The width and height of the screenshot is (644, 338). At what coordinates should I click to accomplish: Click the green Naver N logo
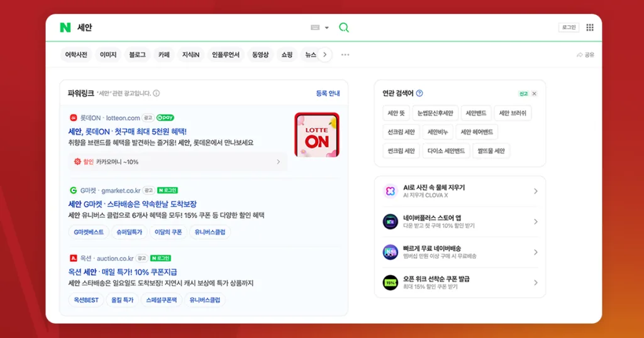tap(65, 28)
